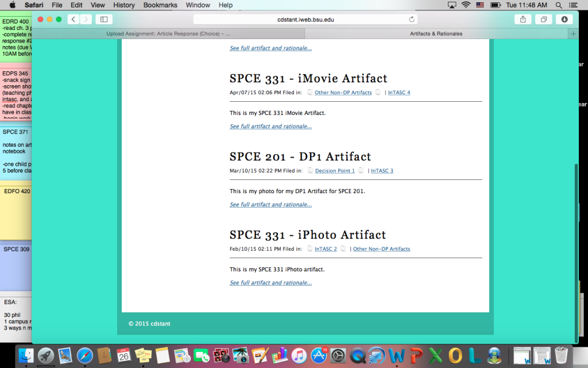Open the App Store icon in Dock
588x368 pixels.
coord(319,356)
